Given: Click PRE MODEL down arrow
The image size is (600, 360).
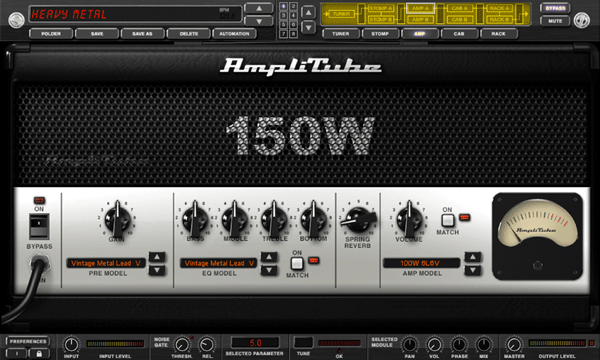Looking at the screenshot, I should coord(157,270).
